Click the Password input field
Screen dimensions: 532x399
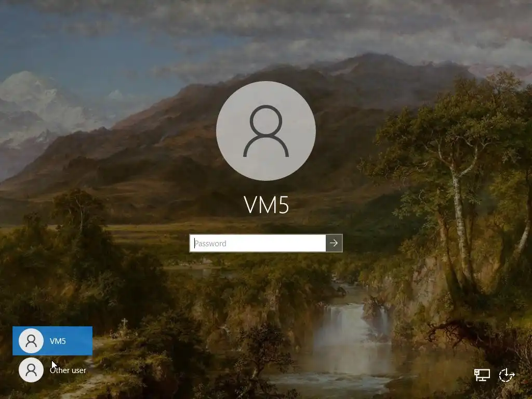(x=258, y=243)
